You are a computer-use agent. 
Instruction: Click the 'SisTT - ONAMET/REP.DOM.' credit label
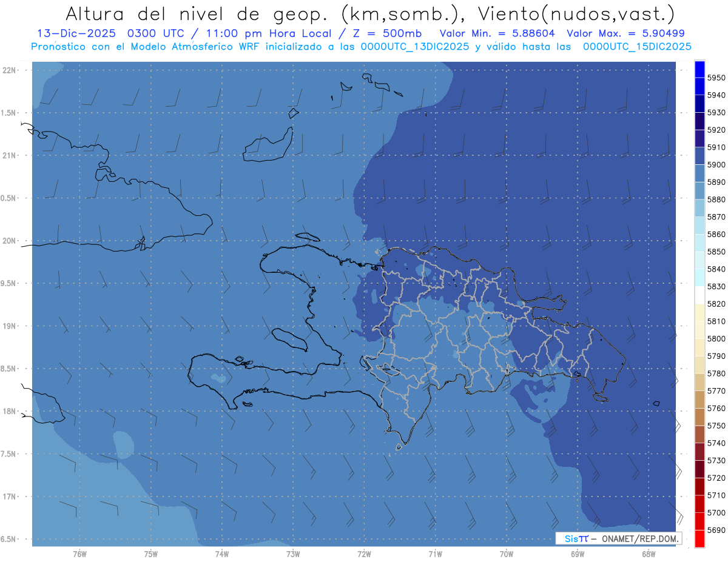(619, 538)
